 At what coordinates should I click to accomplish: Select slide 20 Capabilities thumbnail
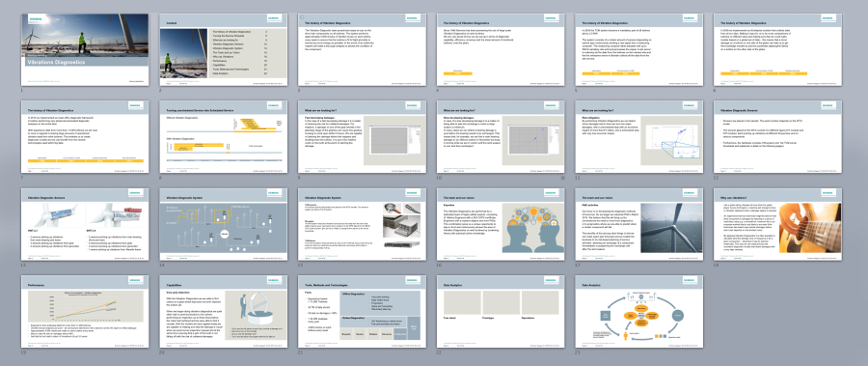223,312
